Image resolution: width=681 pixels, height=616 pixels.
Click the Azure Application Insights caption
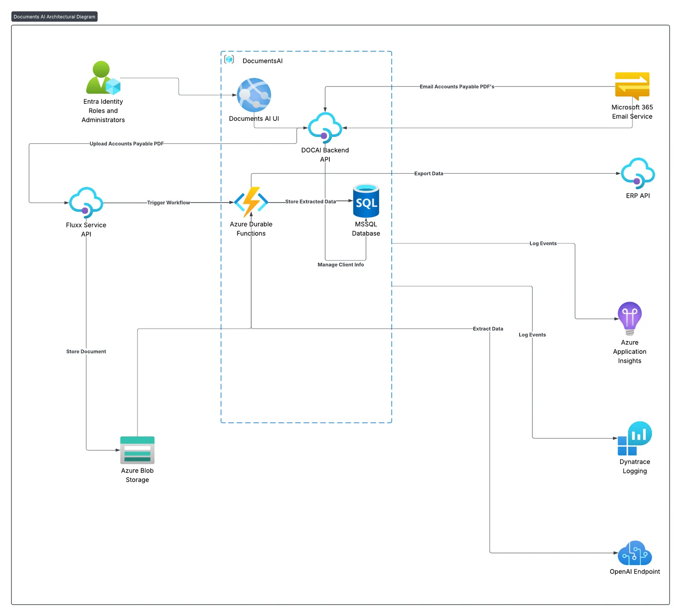pos(629,352)
